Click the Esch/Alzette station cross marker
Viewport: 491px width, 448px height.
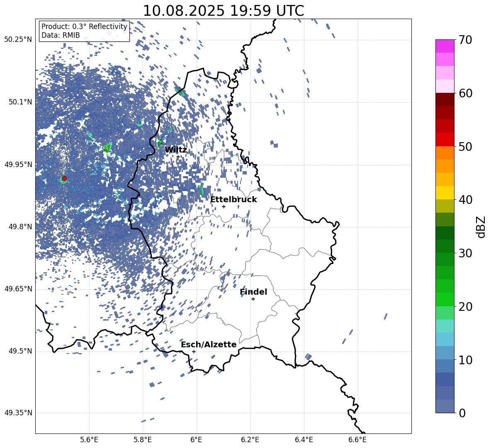pos(194,351)
